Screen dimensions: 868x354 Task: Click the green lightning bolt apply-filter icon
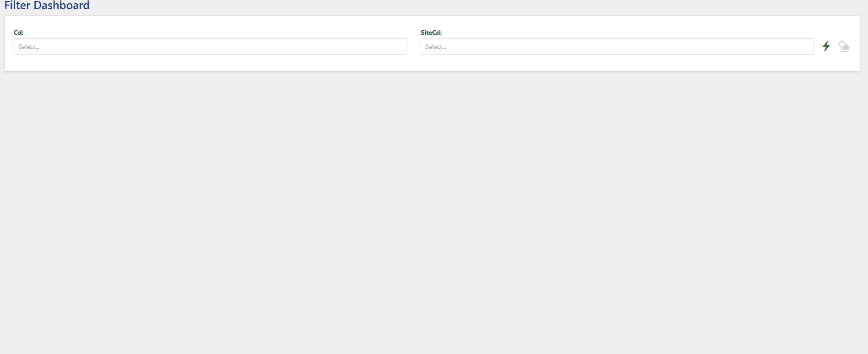(x=826, y=46)
